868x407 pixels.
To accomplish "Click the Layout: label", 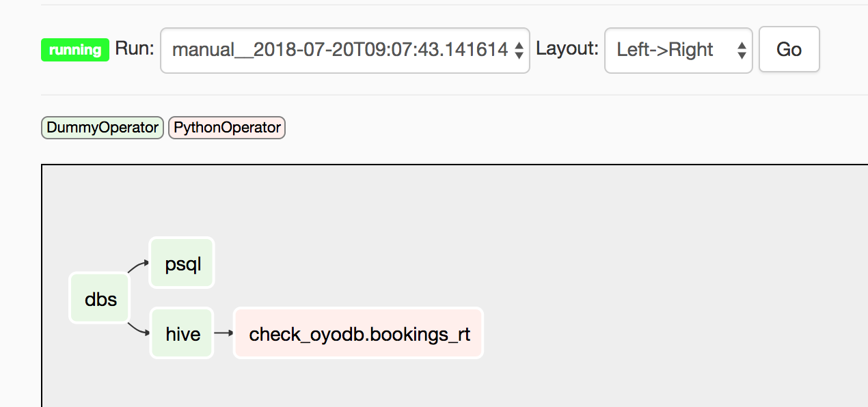I will click(567, 49).
